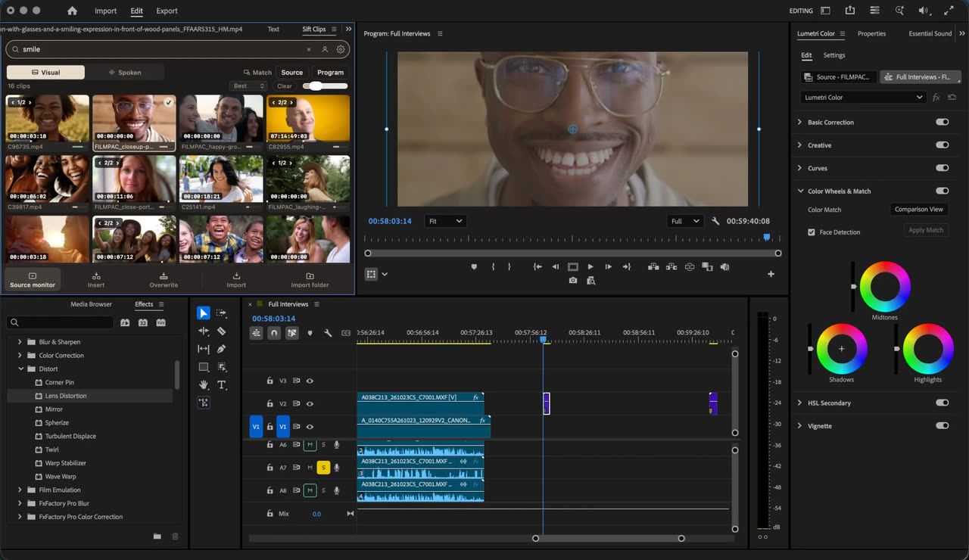Viewport: 969px width, 560px height.
Task: Click the Lumetri reset effect icon
Action: tap(952, 98)
